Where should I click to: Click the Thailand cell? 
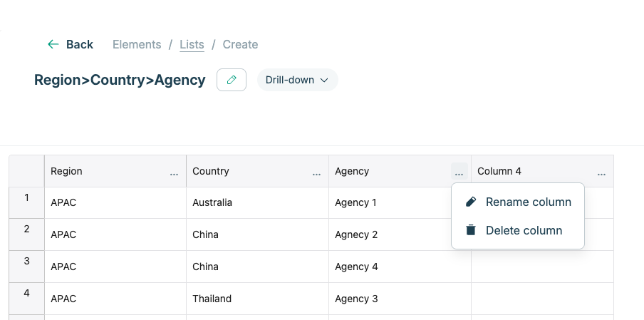[x=257, y=299]
